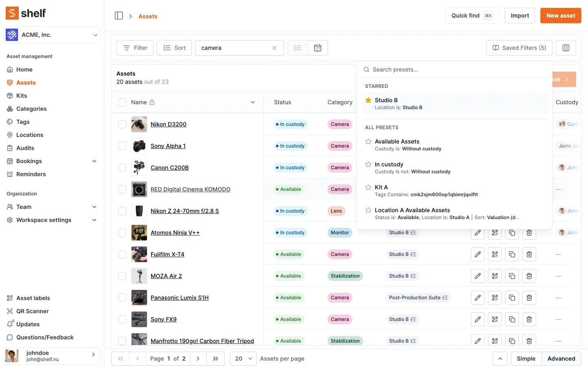The width and height of the screenshot is (588, 368).
Task: Toggle the sidebar collapse icon
Action: click(x=119, y=16)
